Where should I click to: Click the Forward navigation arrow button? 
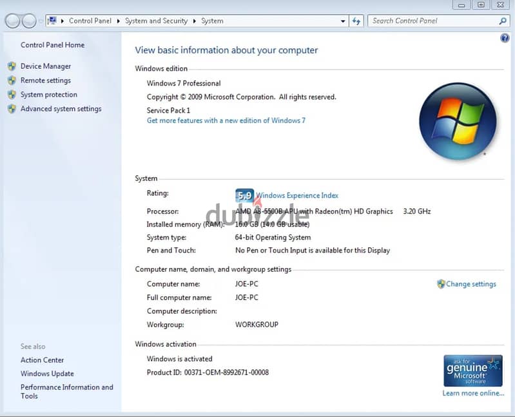[29, 21]
